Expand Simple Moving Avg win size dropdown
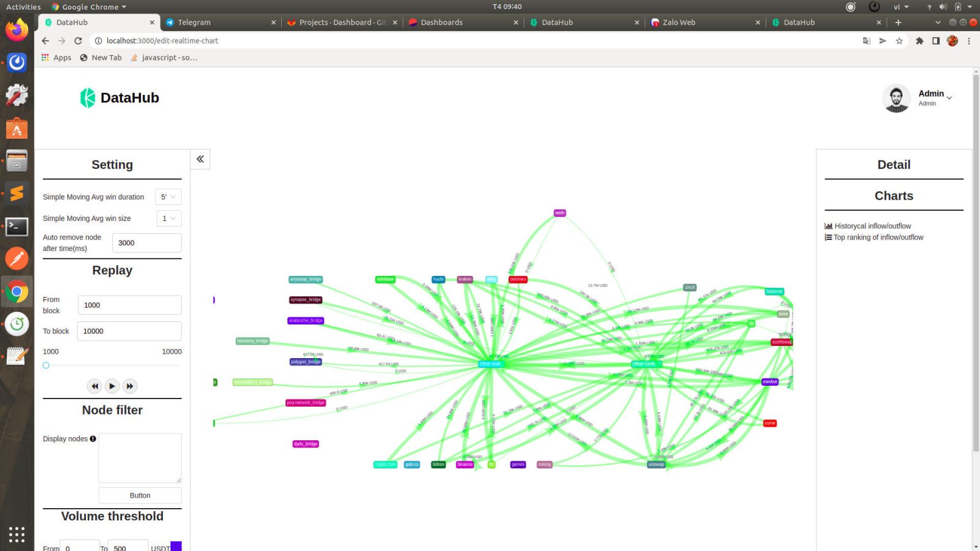 point(168,219)
